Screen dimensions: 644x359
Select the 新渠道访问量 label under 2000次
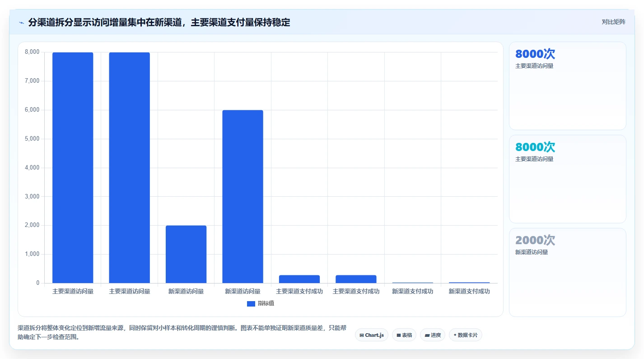532,252
